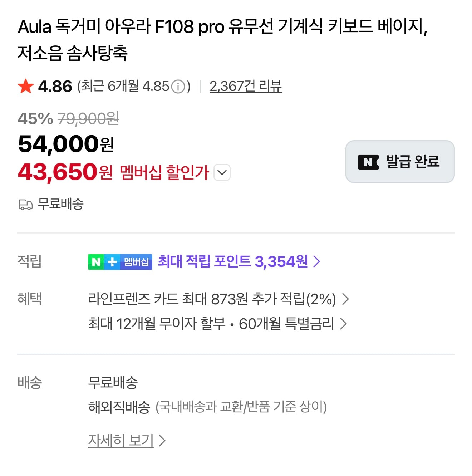Click the info icon next to 4.85
The height and width of the screenshot is (476, 472).
178,86
